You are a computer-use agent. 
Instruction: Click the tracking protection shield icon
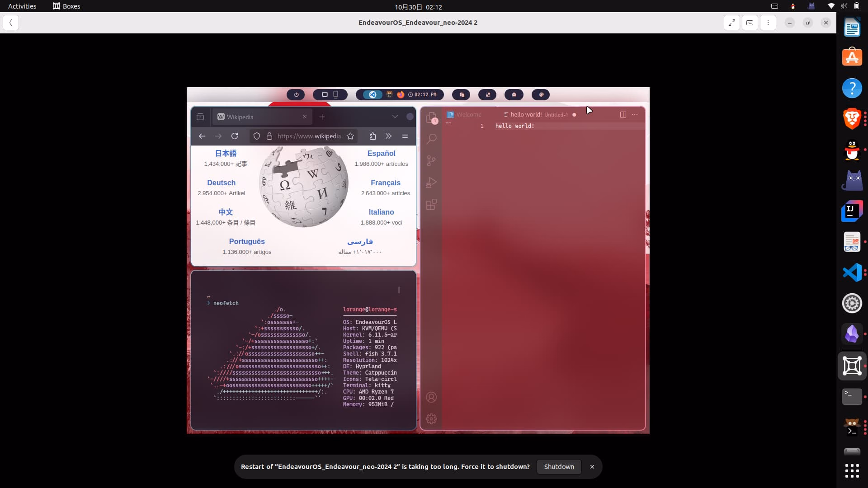point(257,136)
